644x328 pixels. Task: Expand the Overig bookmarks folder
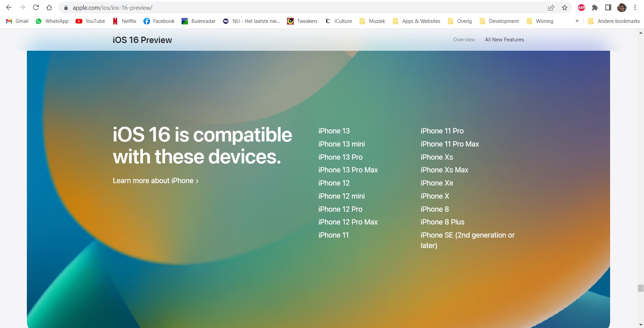[x=460, y=21]
